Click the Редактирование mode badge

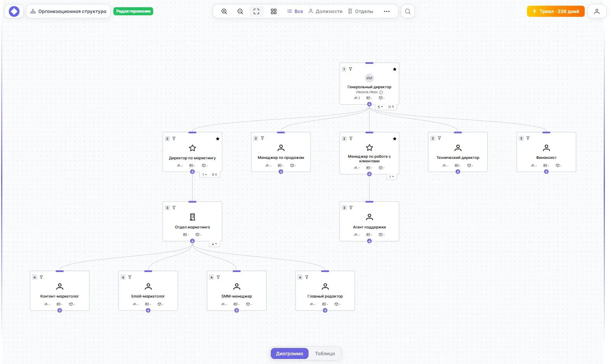(x=133, y=11)
